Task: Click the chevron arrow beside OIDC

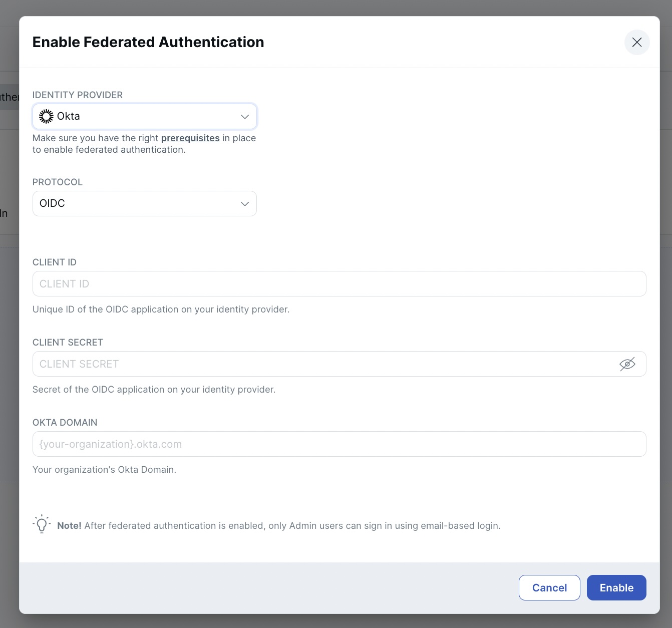Action: [x=244, y=203]
